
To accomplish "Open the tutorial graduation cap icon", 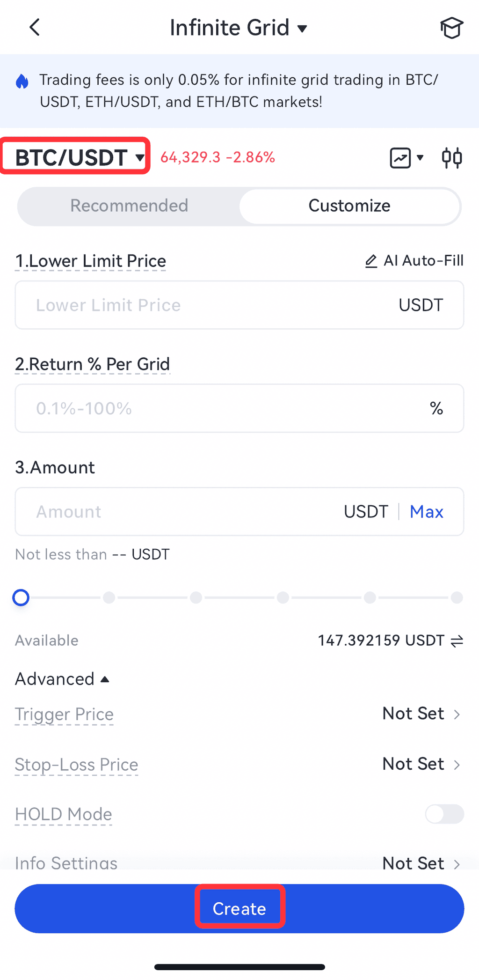I will [x=451, y=28].
